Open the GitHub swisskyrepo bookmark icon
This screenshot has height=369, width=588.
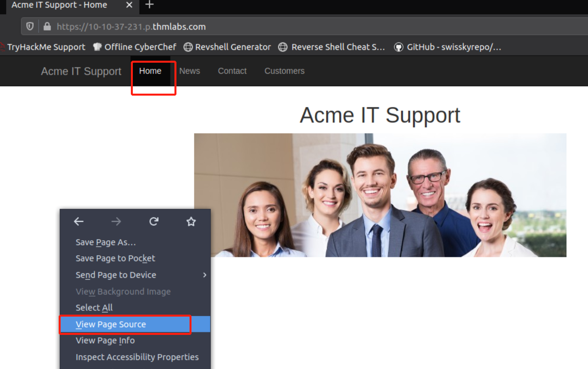click(x=398, y=47)
